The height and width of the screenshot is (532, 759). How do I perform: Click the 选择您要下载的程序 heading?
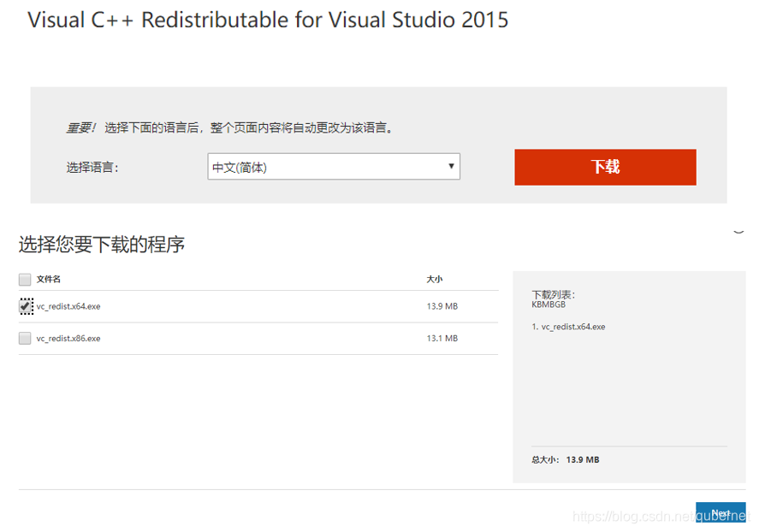[102, 245]
